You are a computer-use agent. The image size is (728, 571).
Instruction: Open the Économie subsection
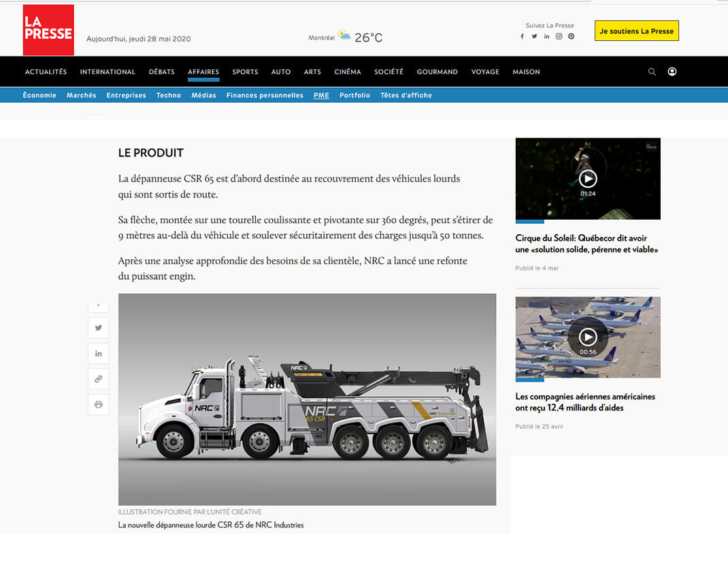[39, 95]
